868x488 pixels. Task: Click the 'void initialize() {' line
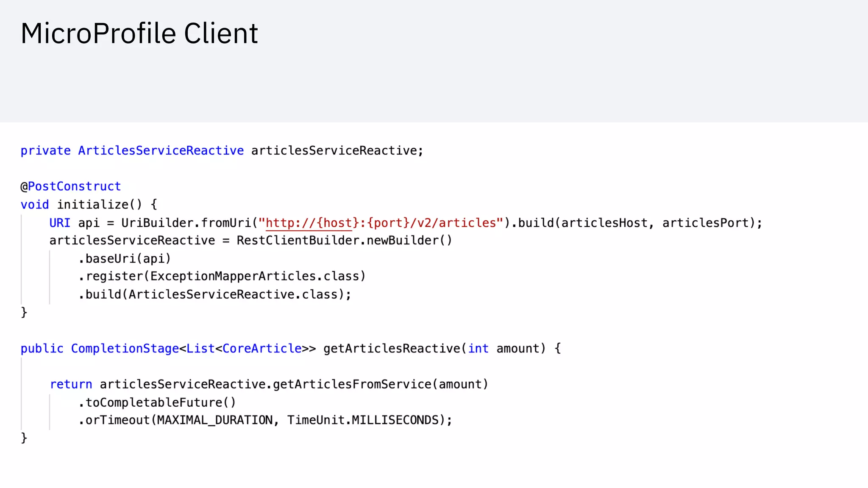[x=89, y=205]
